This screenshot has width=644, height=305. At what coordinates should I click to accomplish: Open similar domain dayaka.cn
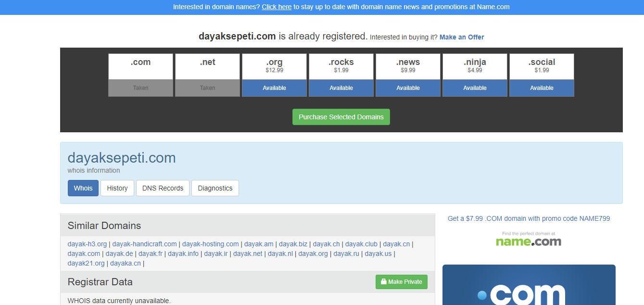point(126,263)
